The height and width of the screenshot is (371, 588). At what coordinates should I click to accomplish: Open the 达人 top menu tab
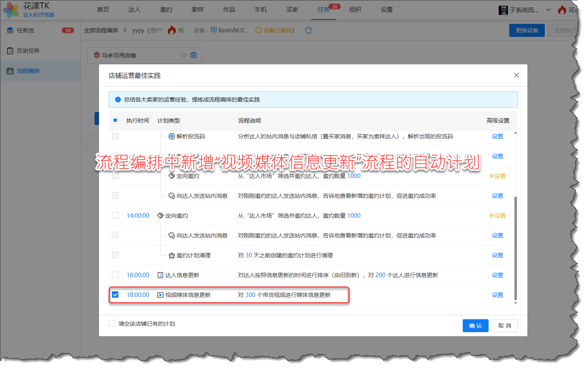(x=134, y=10)
